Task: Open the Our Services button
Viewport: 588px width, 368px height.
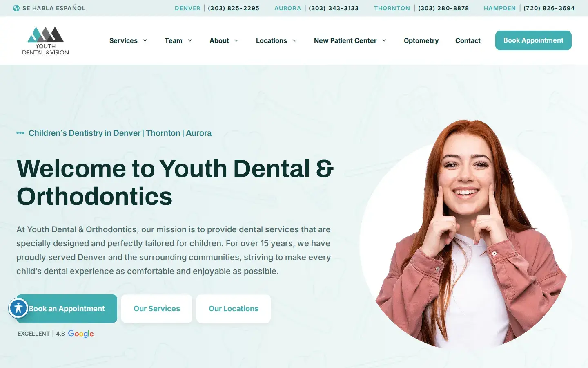Action: [157, 309]
